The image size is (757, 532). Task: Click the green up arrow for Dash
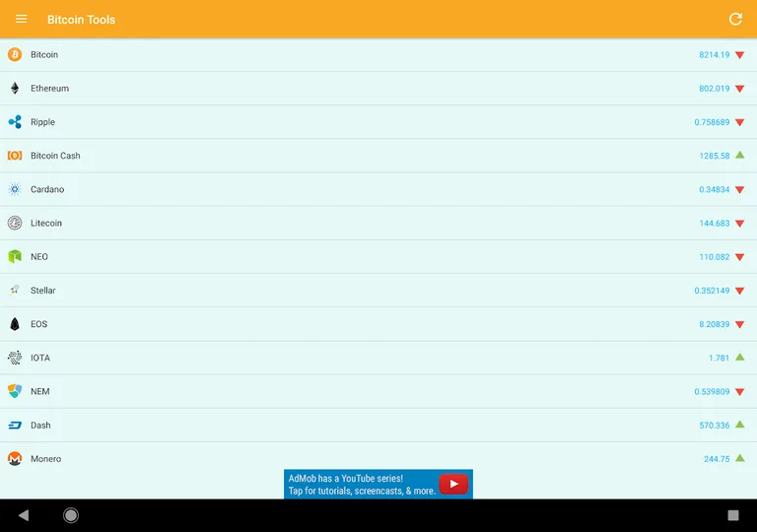(739, 425)
